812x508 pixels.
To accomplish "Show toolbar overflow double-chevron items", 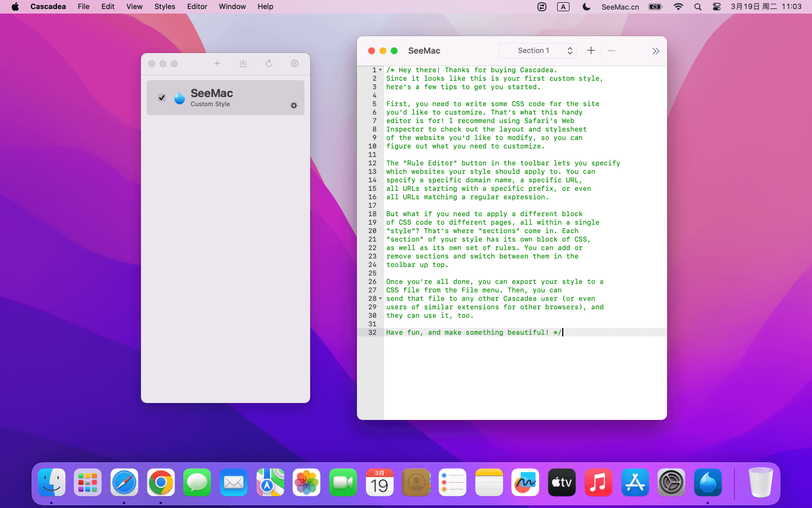I will point(656,51).
